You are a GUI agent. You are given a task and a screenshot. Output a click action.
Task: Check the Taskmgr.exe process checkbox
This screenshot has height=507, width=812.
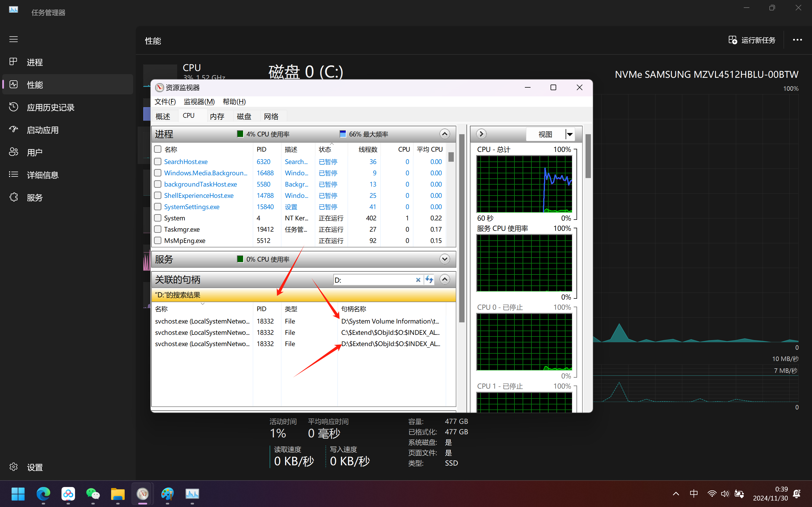coord(158,229)
